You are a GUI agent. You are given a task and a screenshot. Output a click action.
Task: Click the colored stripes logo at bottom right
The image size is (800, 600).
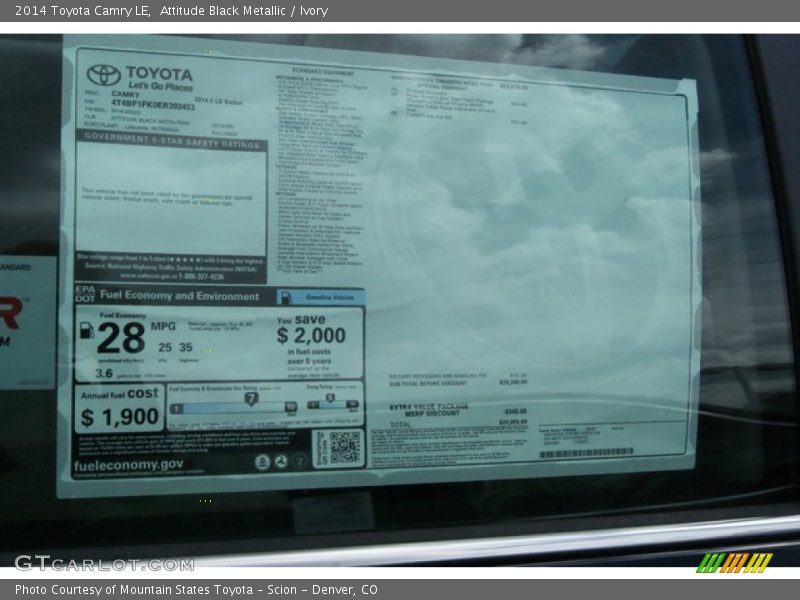[734, 562]
